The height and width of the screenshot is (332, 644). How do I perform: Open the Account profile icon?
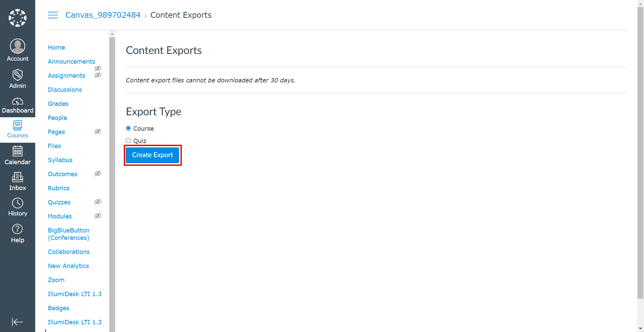[17, 46]
